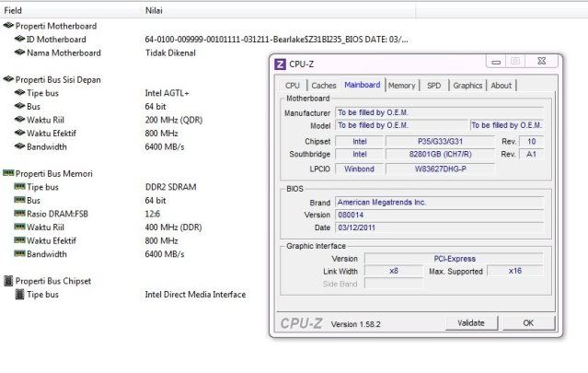Open the Caches tab

click(324, 86)
